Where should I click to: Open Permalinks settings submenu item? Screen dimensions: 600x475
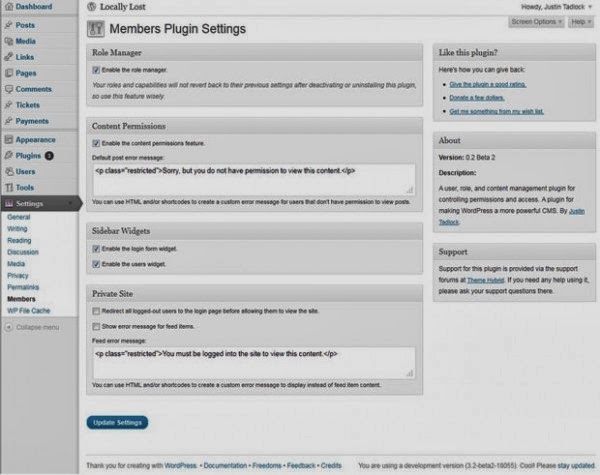23,287
